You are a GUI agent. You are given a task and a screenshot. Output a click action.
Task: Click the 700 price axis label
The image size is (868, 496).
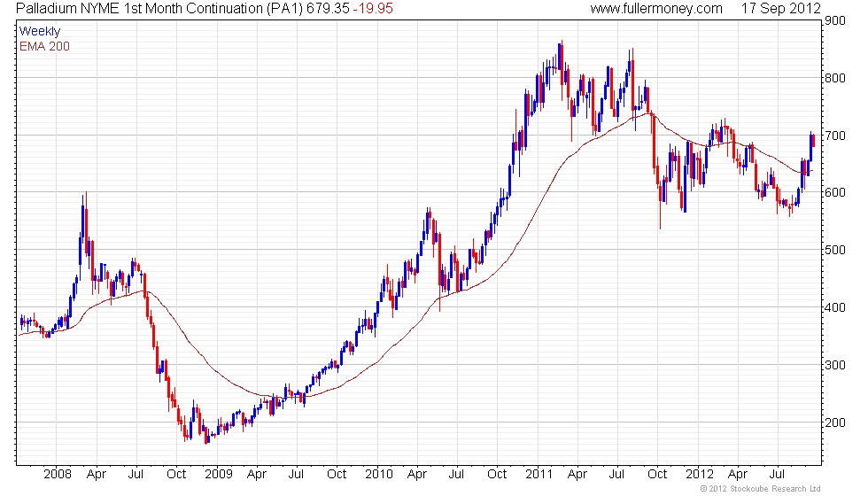[x=834, y=136]
